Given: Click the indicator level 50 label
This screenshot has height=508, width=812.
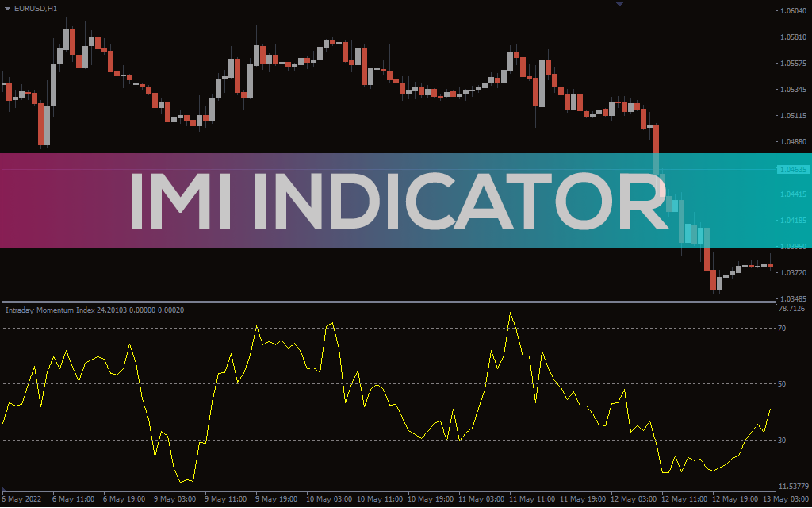Looking at the screenshot, I should tap(782, 384).
